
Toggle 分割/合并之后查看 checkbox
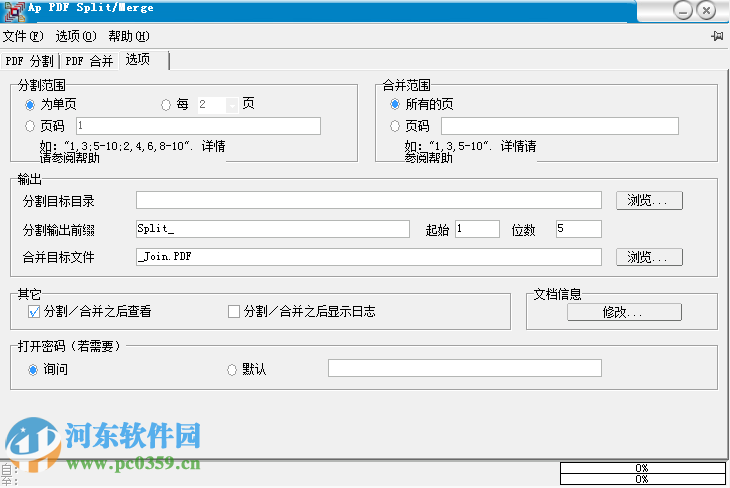[34, 312]
